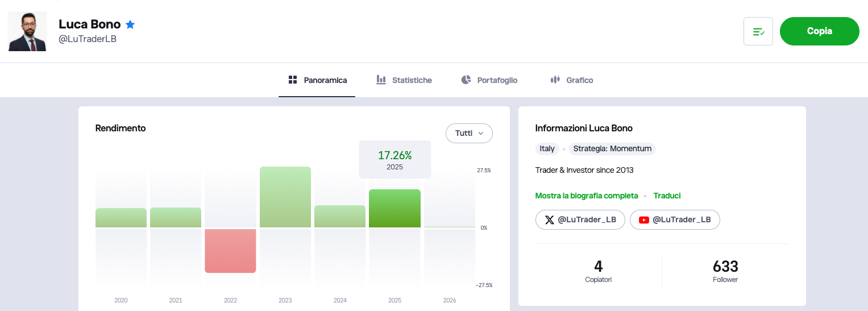Click the Italy country tag
This screenshot has height=311, width=868.
[x=547, y=148]
